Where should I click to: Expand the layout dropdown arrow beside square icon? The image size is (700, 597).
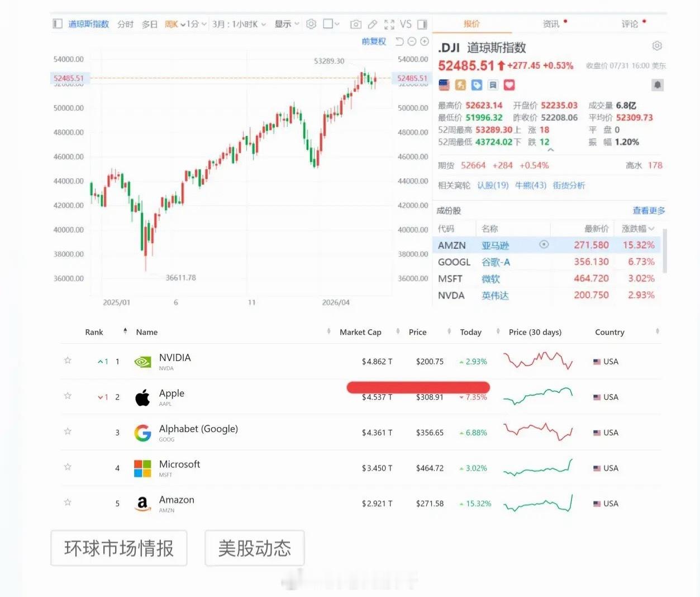pos(337,24)
